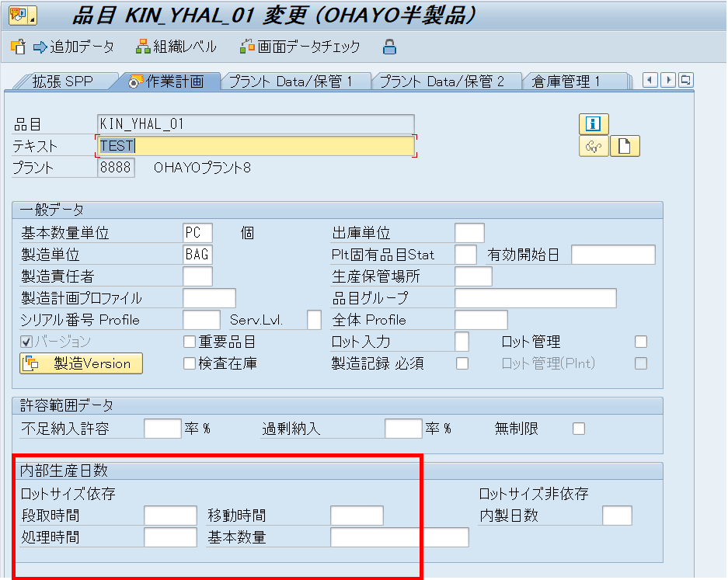Click the blue information icon button

click(x=594, y=124)
